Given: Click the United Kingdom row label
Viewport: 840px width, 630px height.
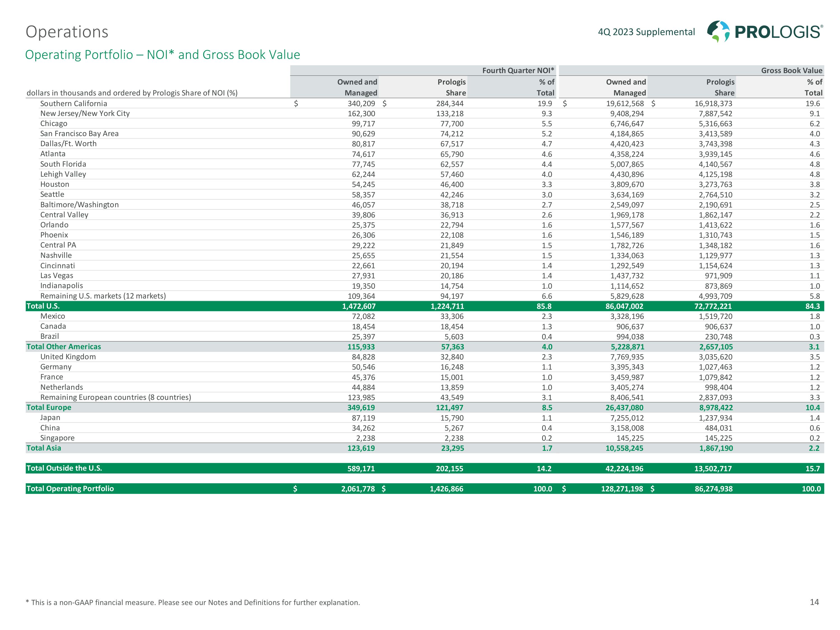Looking at the screenshot, I should click(x=68, y=357).
